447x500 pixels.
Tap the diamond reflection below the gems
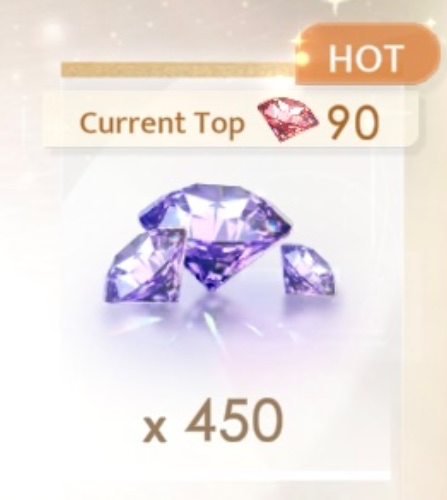213,323
